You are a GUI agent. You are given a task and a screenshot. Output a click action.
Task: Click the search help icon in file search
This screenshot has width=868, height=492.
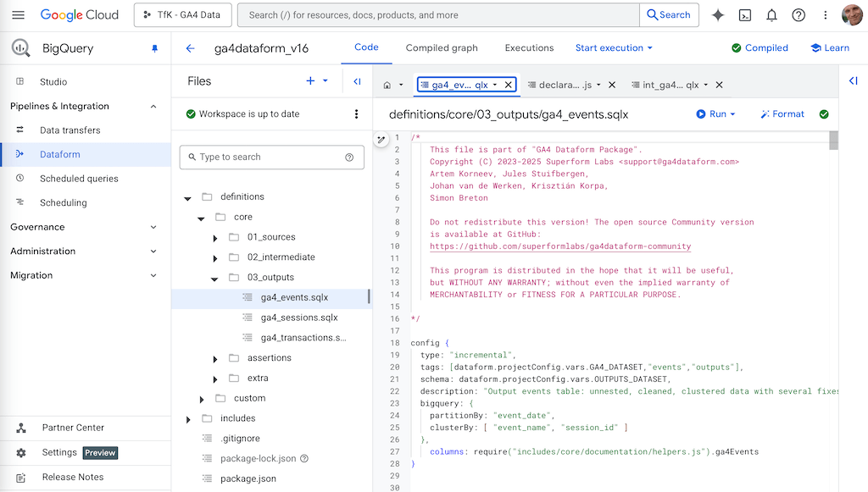pos(349,157)
